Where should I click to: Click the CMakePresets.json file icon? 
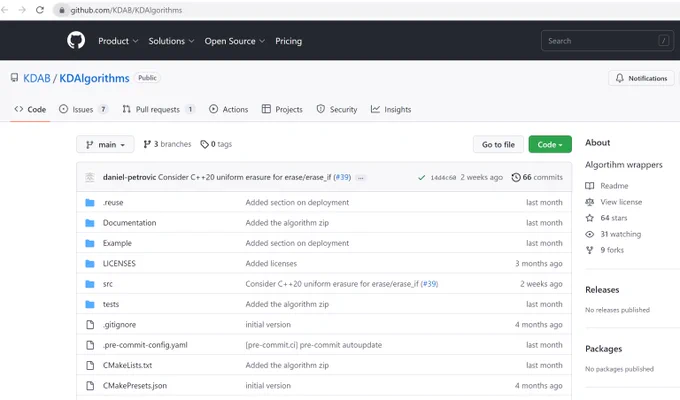pyautogui.click(x=90, y=386)
